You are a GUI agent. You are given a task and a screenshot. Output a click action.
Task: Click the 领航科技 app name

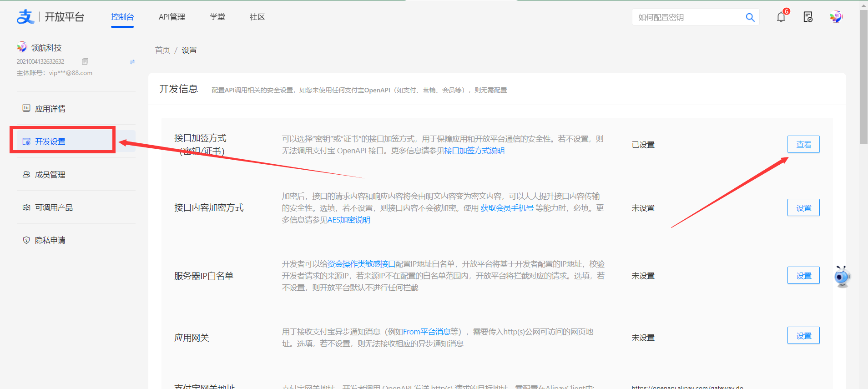pyautogui.click(x=46, y=48)
